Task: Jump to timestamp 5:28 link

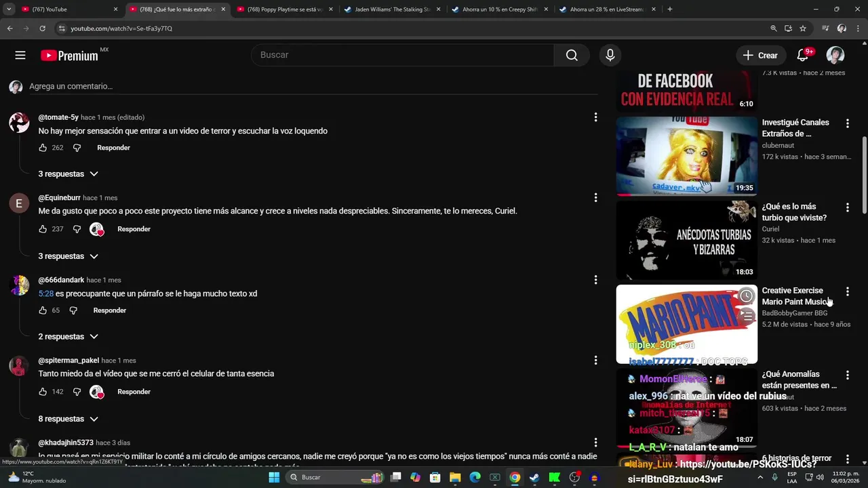Action: pos(45,293)
